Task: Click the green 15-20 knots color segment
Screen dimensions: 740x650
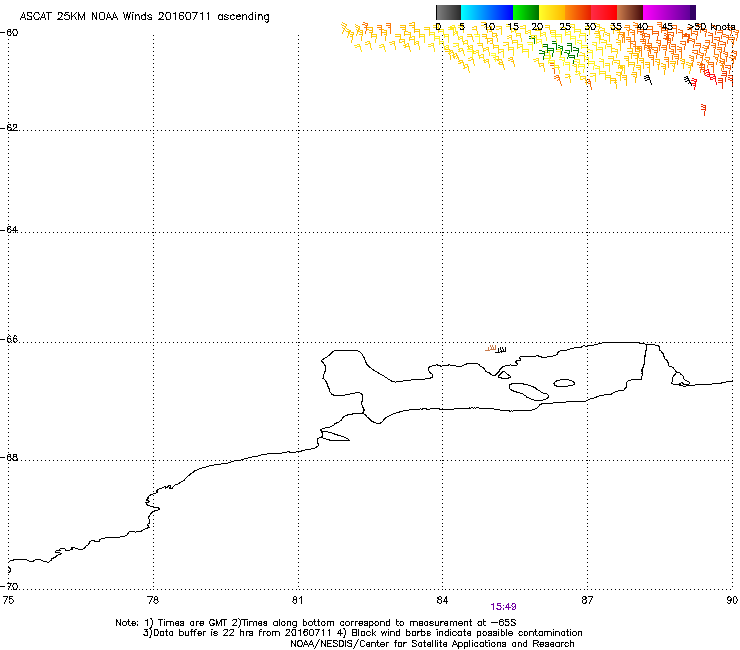Action: (526, 12)
